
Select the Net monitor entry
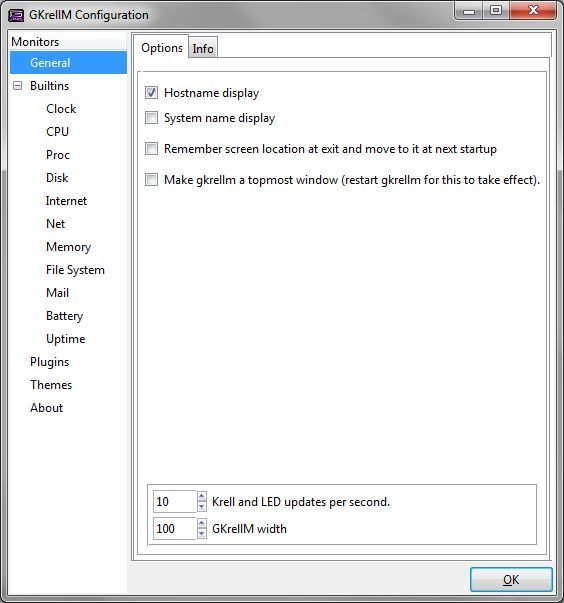click(56, 224)
